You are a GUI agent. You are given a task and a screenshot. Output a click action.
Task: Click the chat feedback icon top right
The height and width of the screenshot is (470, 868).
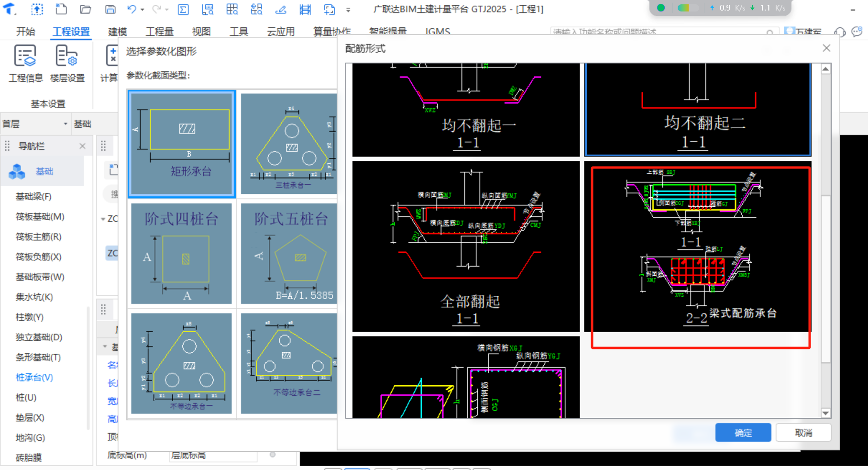[x=857, y=32]
